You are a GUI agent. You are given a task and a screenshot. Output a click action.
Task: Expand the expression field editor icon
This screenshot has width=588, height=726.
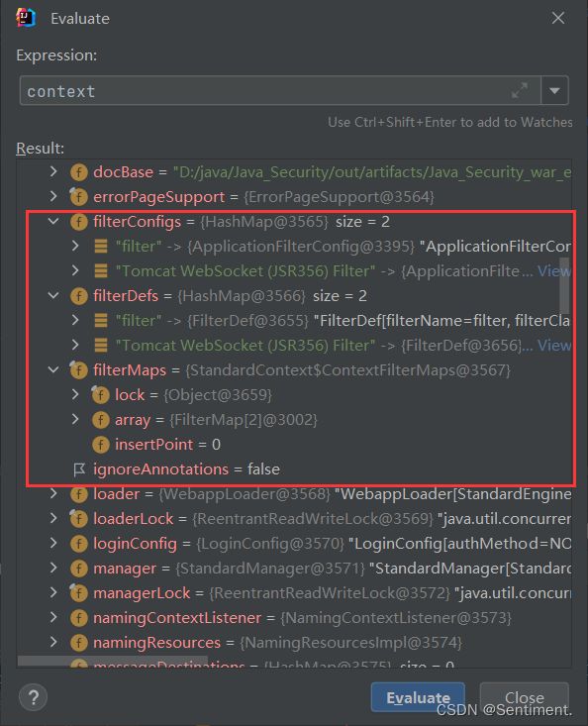[520, 90]
